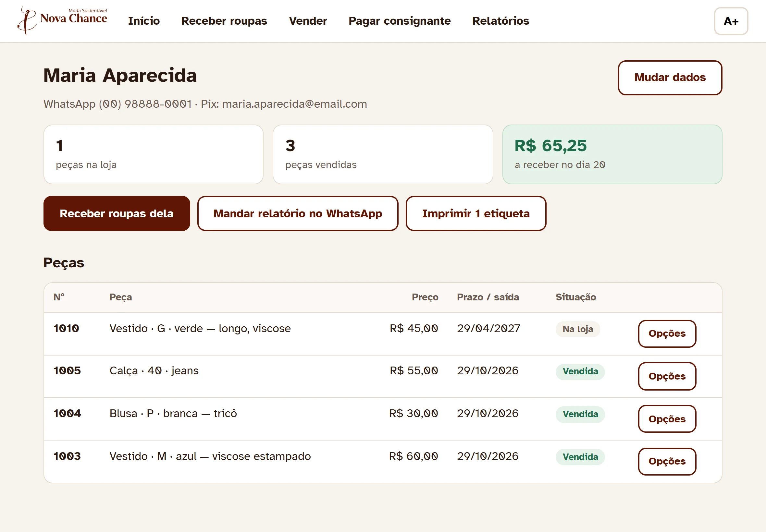Click the peças vendidas card

383,154
